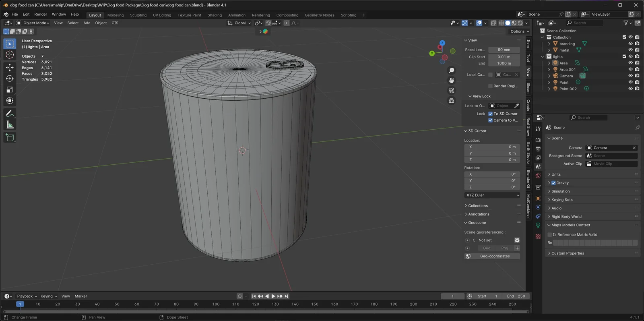Select the Move tool in toolbar

(10, 67)
